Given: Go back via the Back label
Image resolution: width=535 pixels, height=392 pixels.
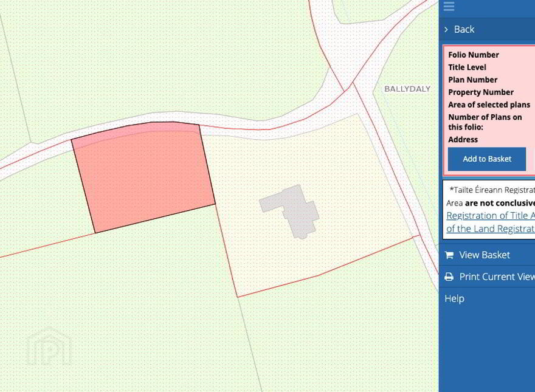Looking at the screenshot, I should pyautogui.click(x=464, y=29).
